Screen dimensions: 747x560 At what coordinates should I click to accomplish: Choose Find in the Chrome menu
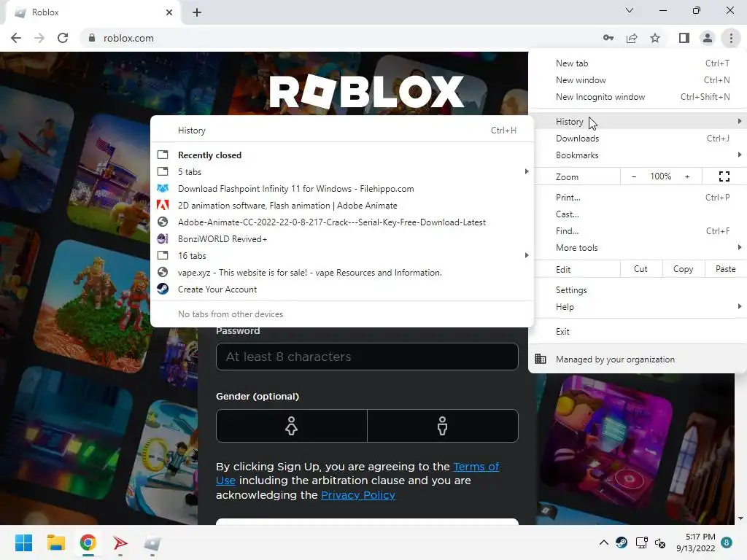[638, 231]
